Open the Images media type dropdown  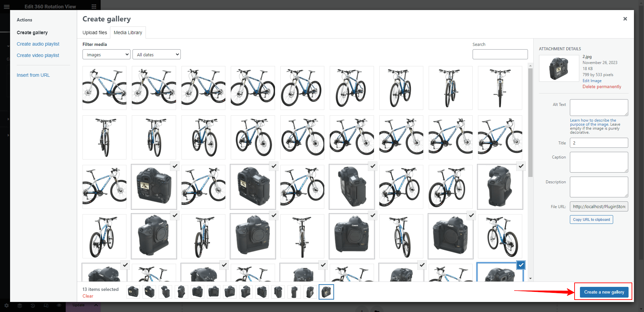[106, 55]
